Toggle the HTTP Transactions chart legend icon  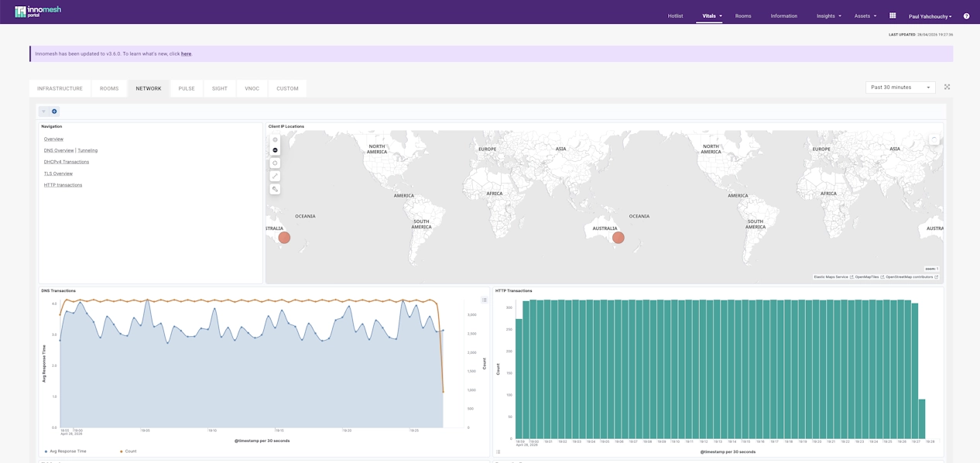[499, 451]
